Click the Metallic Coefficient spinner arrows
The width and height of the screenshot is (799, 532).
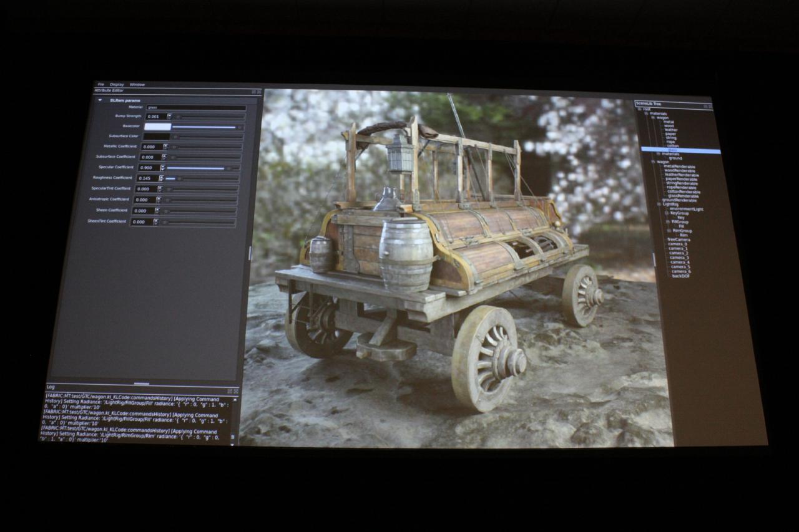click(x=165, y=147)
